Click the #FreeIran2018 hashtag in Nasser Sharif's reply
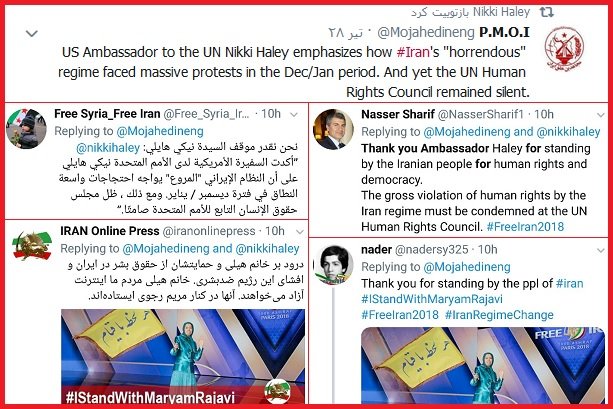Viewport: 613px width, 409px height. [x=525, y=227]
